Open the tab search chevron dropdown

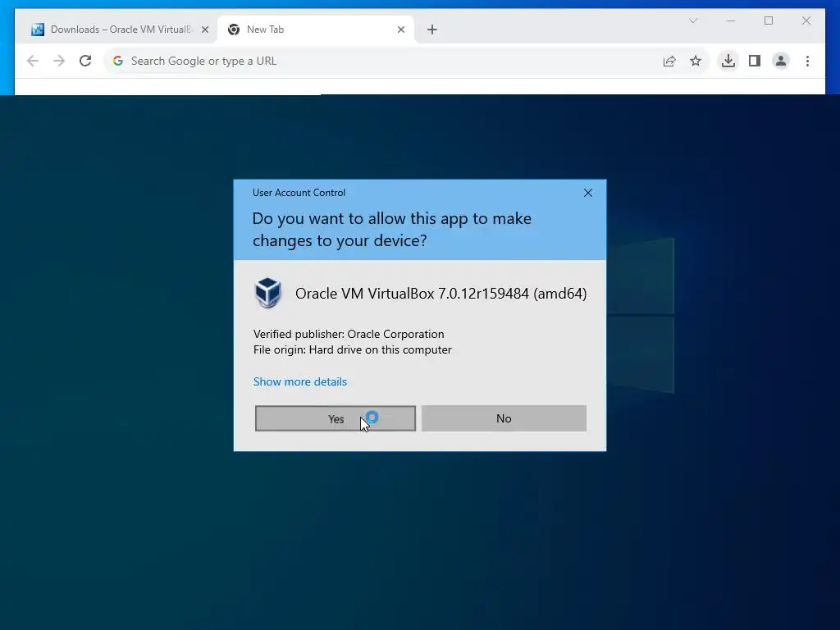tap(693, 21)
